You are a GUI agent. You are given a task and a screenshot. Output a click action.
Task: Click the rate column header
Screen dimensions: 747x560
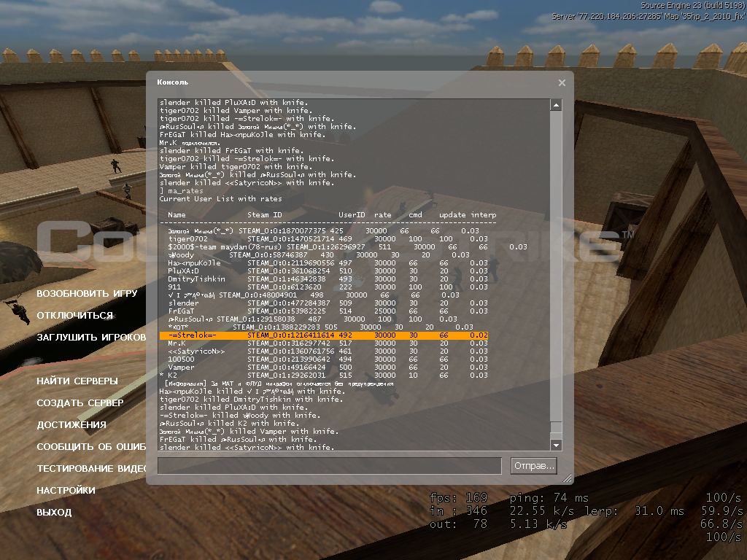point(382,215)
